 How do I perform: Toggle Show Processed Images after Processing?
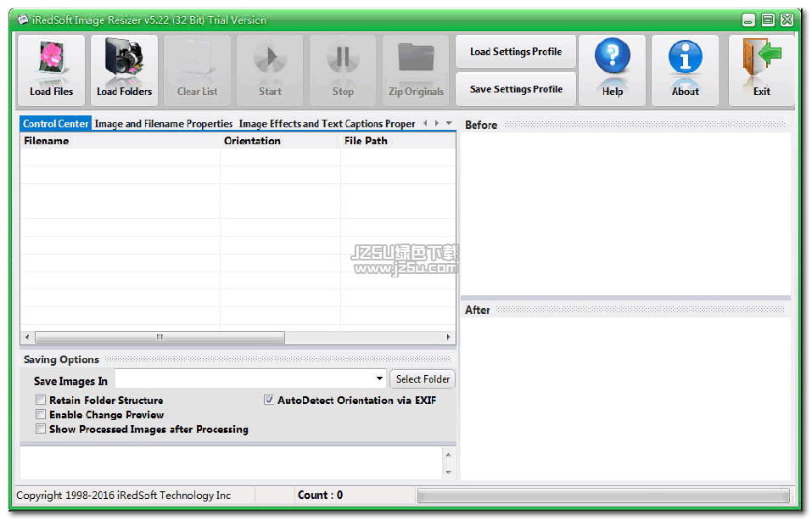click(x=41, y=429)
